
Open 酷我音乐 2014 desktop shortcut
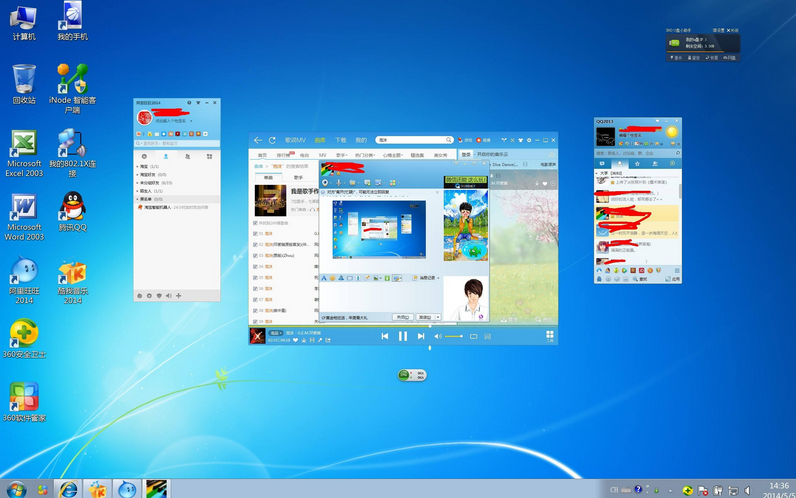[73, 281]
